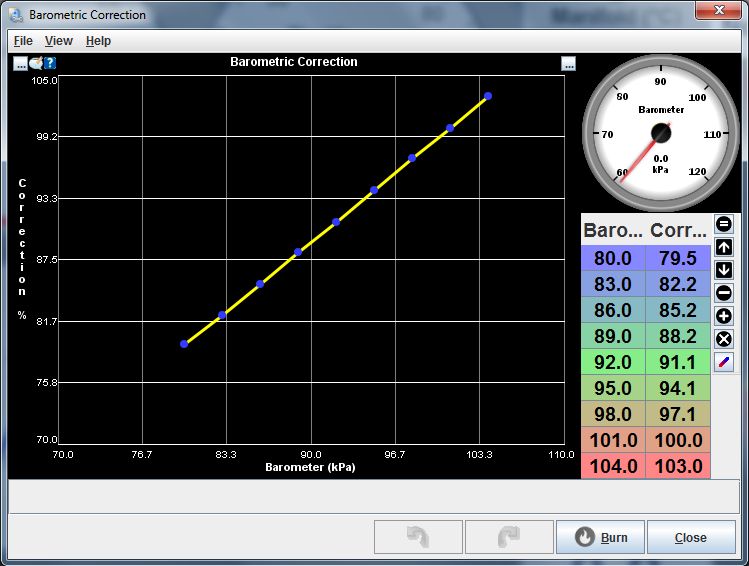749x566 pixels.
Task: Click the interpolate cells line icon
Action: pos(724,362)
